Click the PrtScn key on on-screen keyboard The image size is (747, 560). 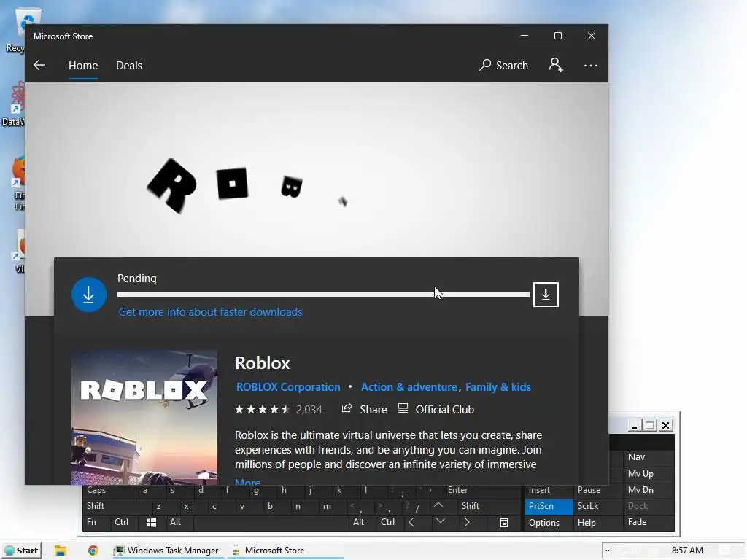(x=549, y=506)
